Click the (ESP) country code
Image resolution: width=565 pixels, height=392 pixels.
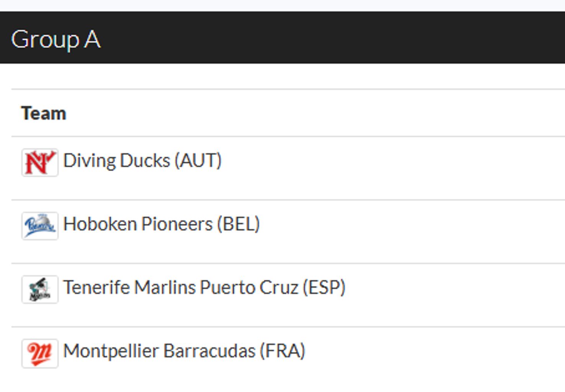324,287
